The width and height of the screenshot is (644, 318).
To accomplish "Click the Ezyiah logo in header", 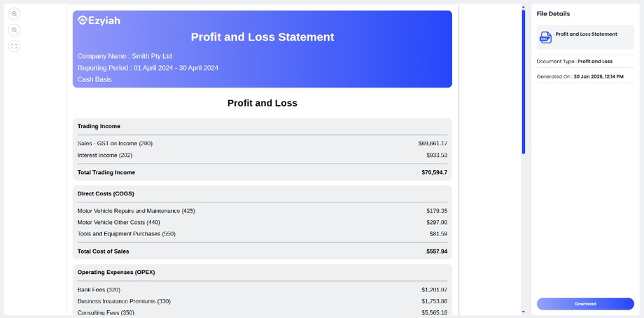I will [99, 21].
